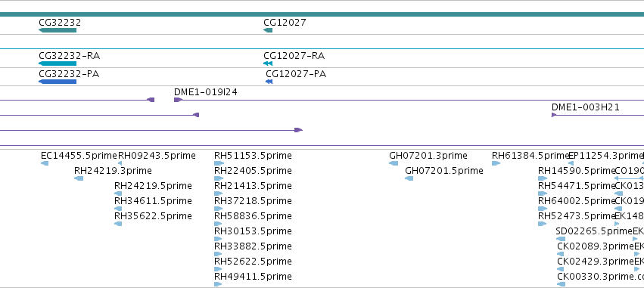
Task: Select the DME1-019I24 clone start marker
Action: coord(178,100)
